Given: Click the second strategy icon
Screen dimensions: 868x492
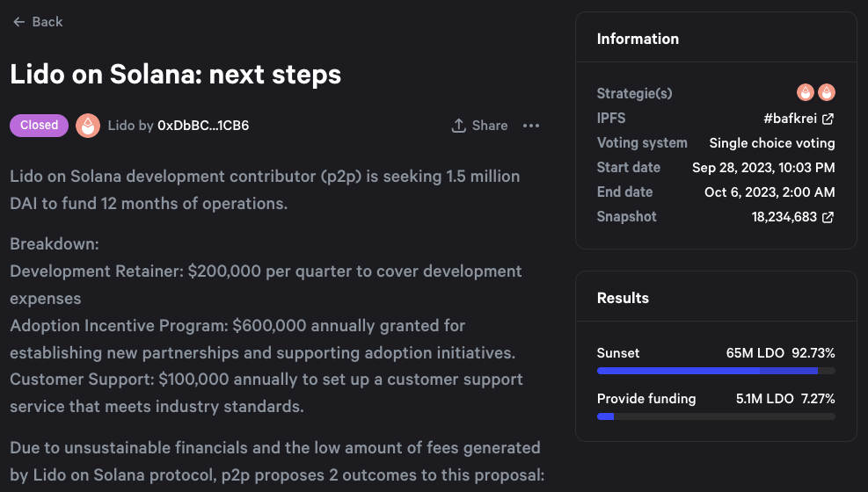Looking at the screenshot, I should [x=827, y=93].
